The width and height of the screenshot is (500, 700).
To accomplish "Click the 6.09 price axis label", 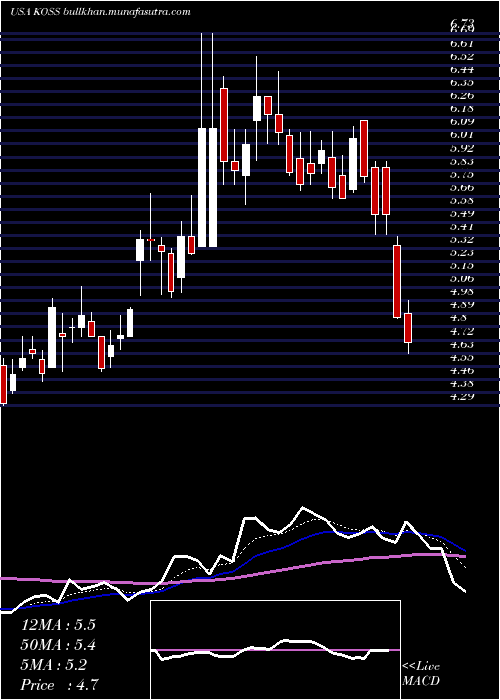I will [x=462, y=121].
